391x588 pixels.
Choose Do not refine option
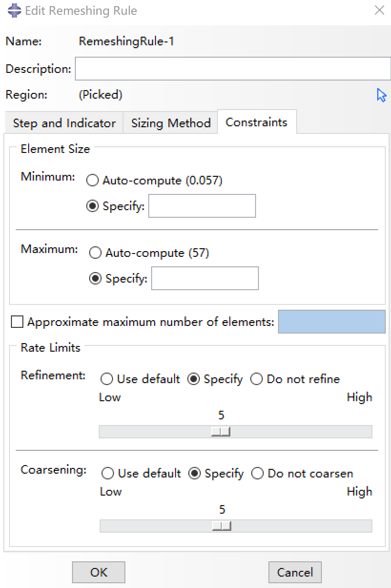tap(257, 379)
